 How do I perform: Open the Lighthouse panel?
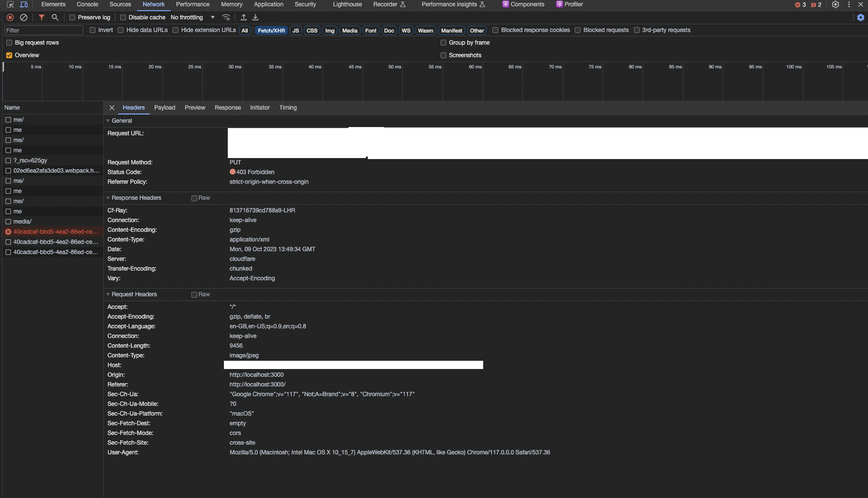tap(347, 4)
